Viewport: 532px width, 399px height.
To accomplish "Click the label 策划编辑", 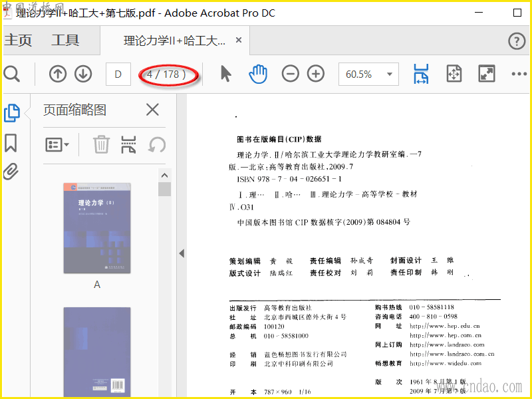I will point(245,261).
